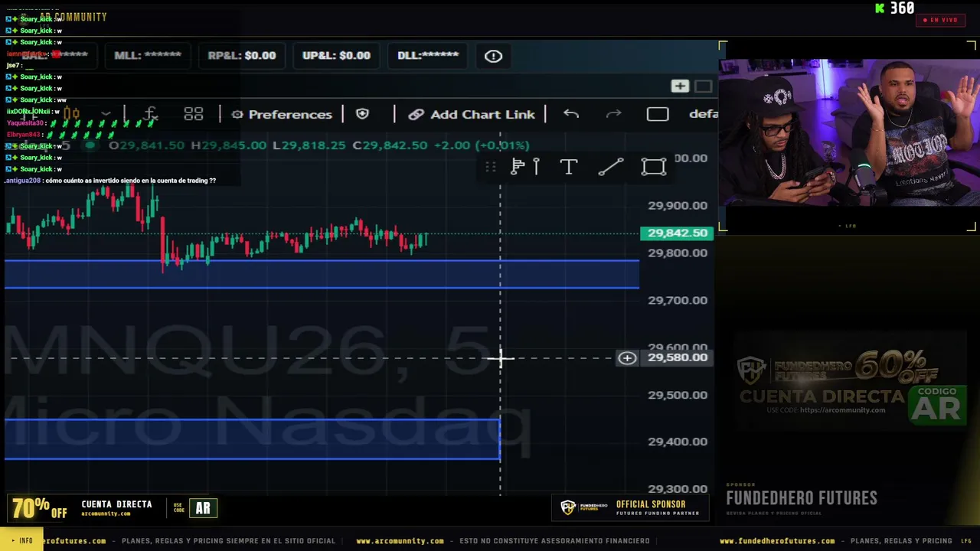Click the empty panel box beside plus
Screen dimensions: 980x551
click(703, 86)
